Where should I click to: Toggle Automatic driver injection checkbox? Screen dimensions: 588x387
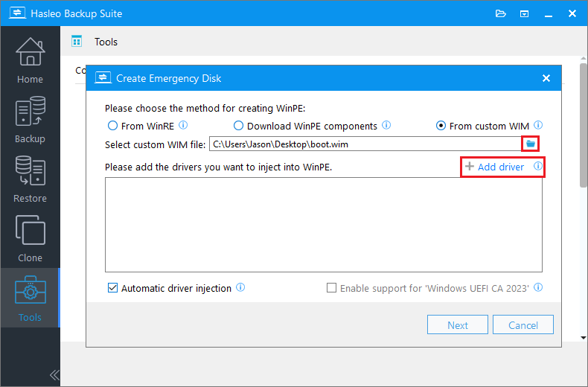click(112, 287)
